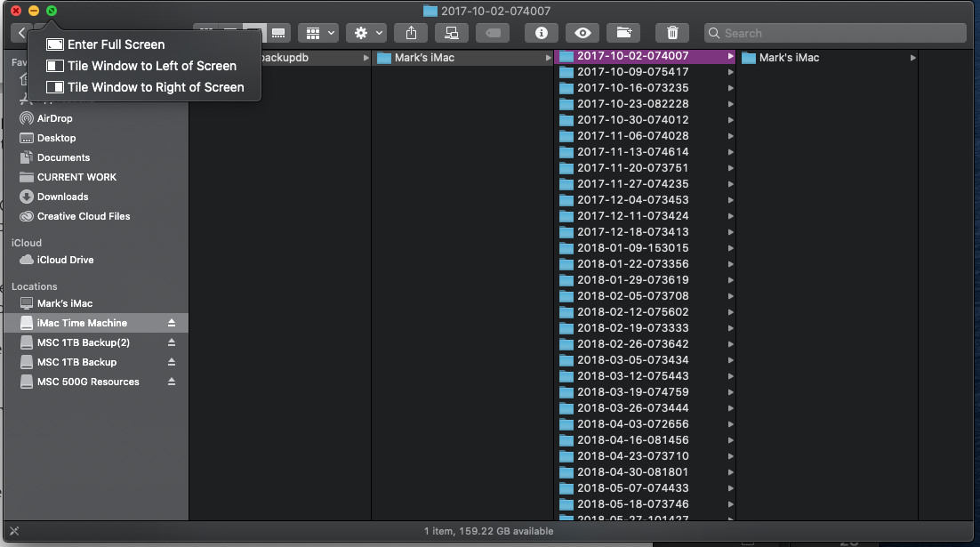980x547 pixels.
Task: Select folder 2017-10-23-082228
Action: (x=645, y=104)
